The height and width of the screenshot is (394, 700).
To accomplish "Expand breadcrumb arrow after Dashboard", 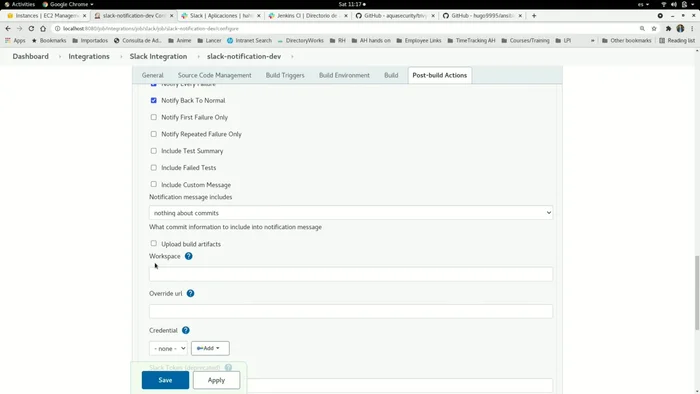I will pos(59,57).
